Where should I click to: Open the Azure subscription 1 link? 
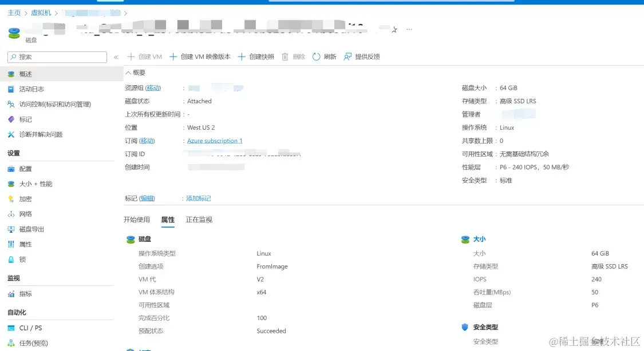click(x=215, y=141)
